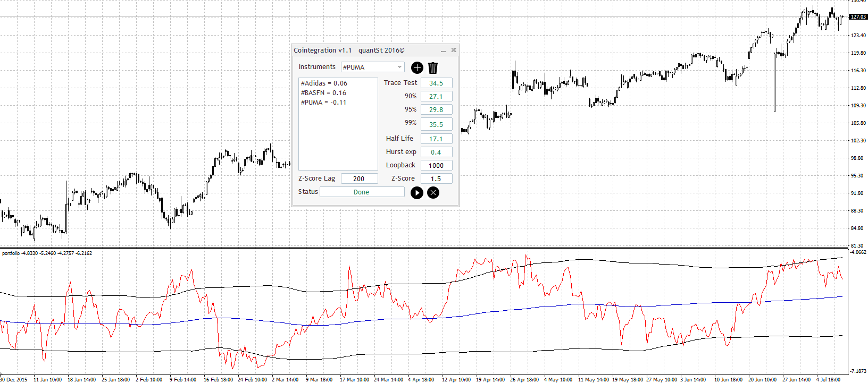Click the Half Life value field

[x=436, y=139]
